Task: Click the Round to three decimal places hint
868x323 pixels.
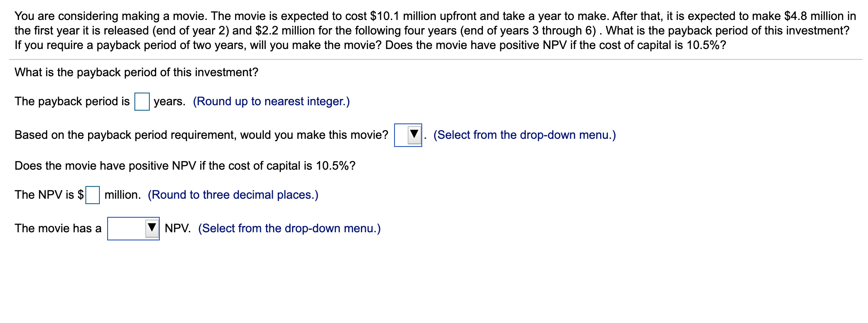Action: 232,195
